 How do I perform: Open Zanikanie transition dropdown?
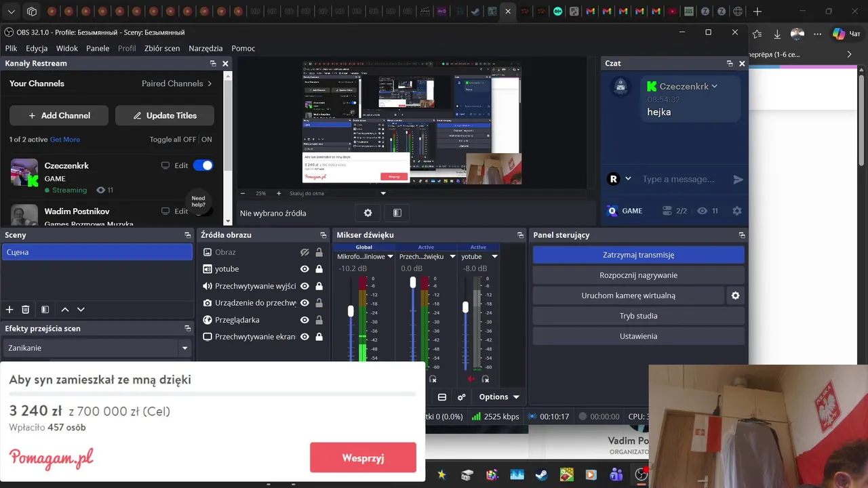pyautogui.click(x=184, y=348)
